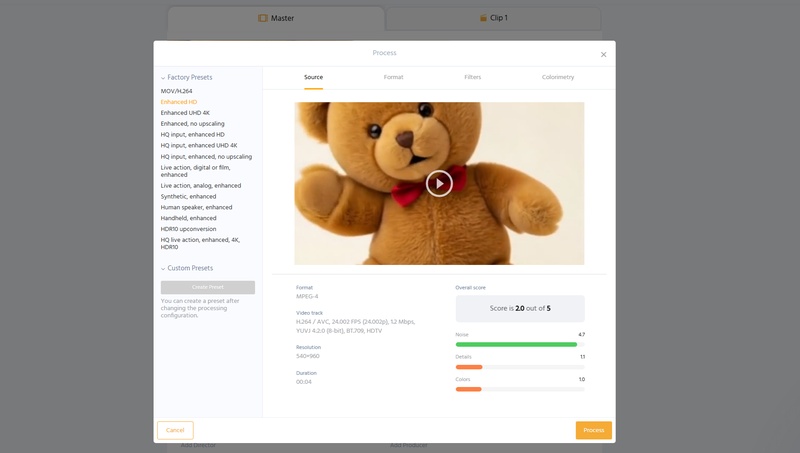The width and height of the screenshot is (800, 453).
Task: Click the Create Preset button
Action: click(208, 287)
